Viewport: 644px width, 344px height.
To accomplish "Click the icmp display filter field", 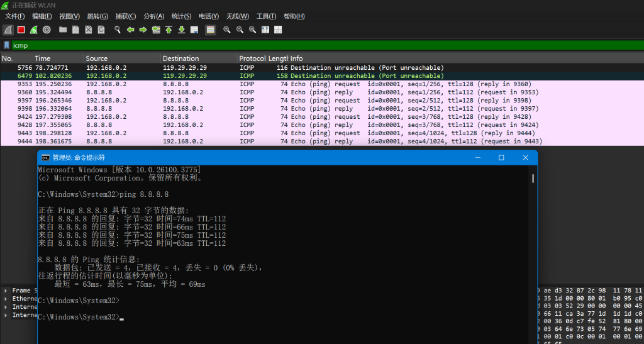I will click(314, 45).
